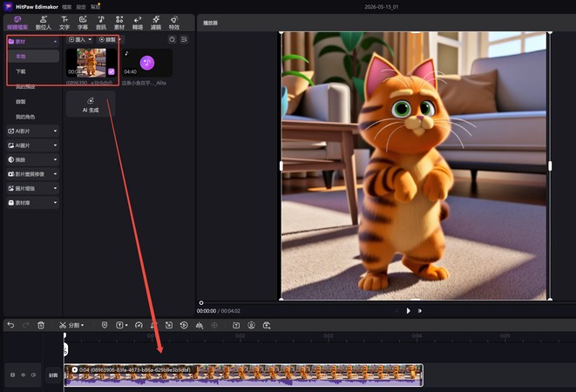Click the preview progress bar start handle
This screenshot has height=392, width=576.
pos(201,303)
